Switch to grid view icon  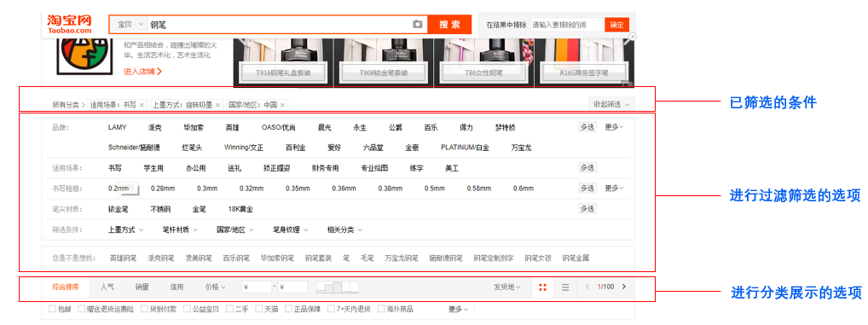click(x=542, y=287)
